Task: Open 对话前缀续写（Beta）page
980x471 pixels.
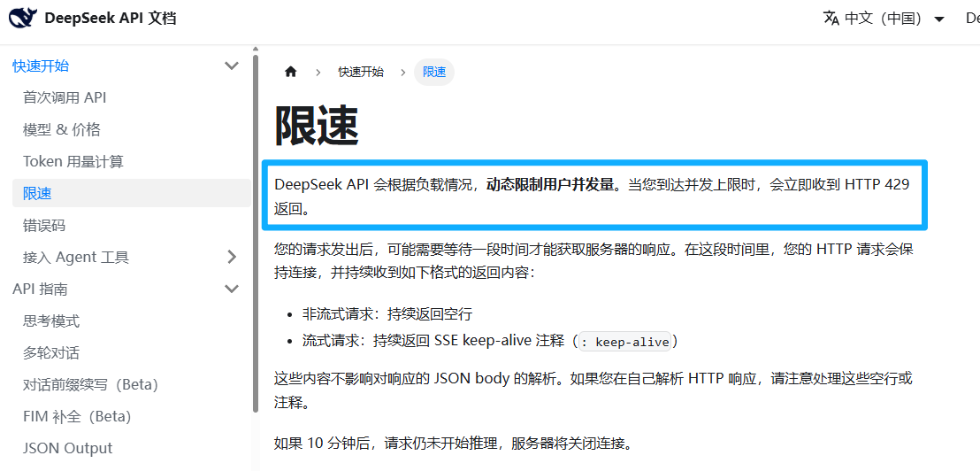Action: pyautogui.click(x=90, y=385)
